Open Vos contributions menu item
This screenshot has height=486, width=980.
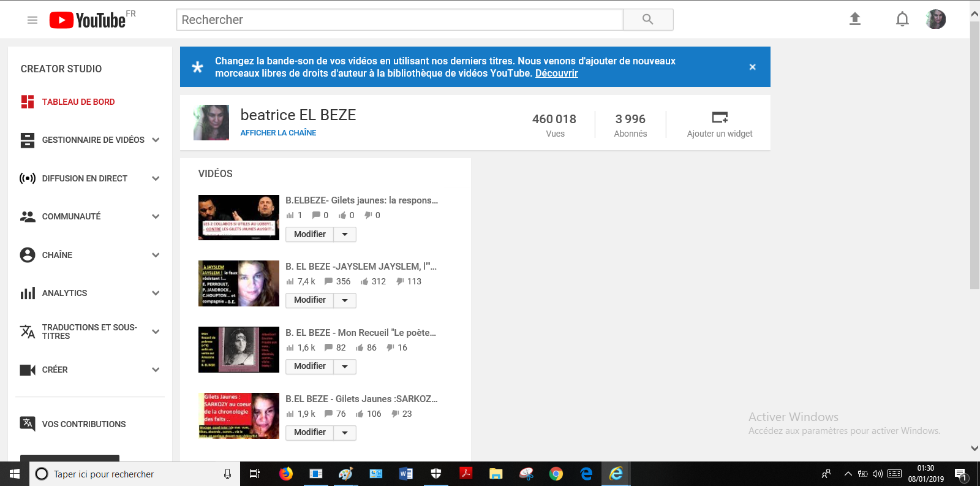pyautogui.click(x=84, y=424)
